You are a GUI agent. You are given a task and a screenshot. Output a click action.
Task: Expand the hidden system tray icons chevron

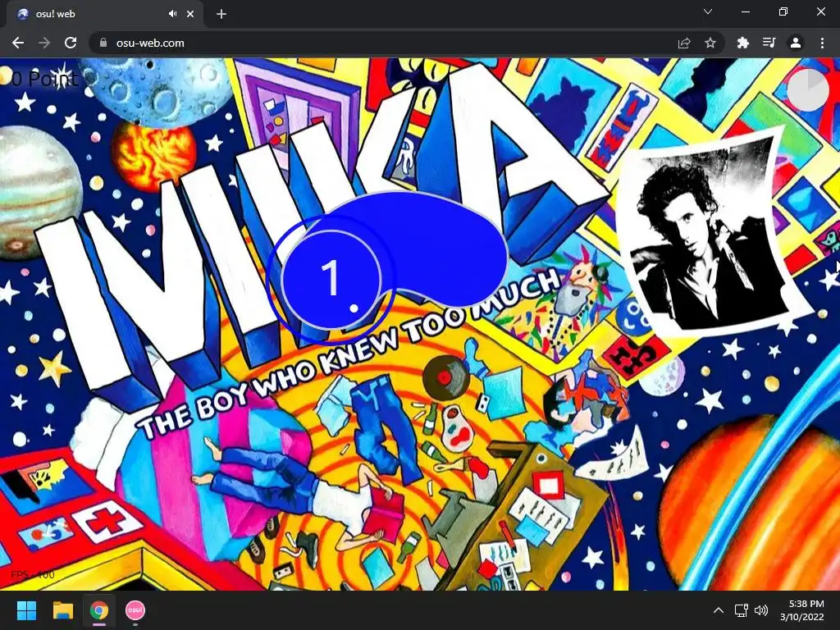[x=719, y=610]
